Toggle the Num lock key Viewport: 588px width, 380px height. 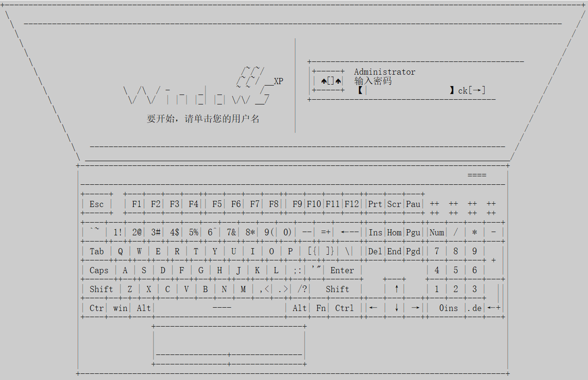pos(437,232)
